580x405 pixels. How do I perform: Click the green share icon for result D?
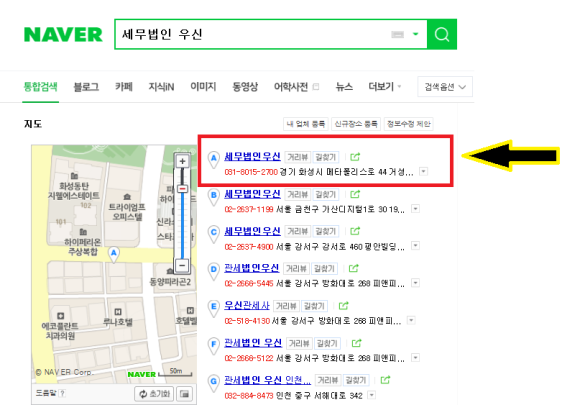click(354, 268)
